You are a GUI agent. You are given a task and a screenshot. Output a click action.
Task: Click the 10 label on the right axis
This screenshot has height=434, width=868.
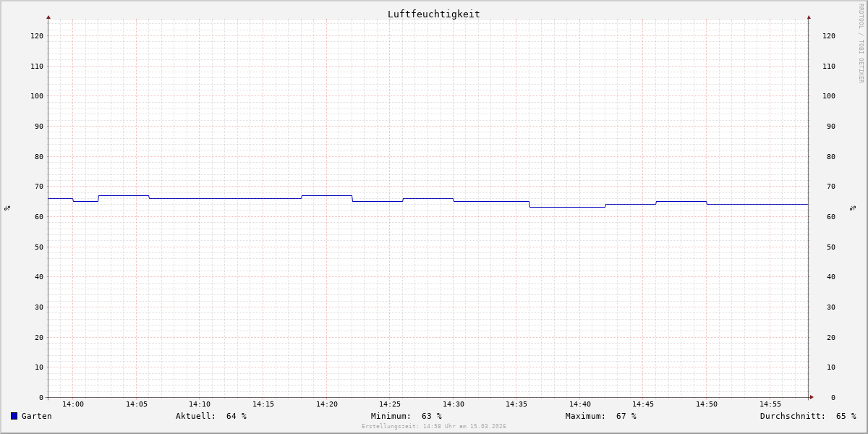pos(831,367)
